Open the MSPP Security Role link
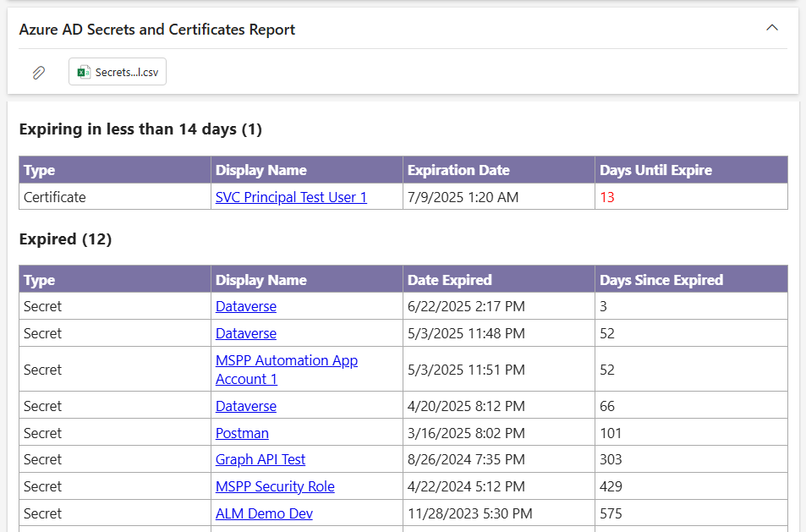Viewport: 806px width, 532px height. 275,486
